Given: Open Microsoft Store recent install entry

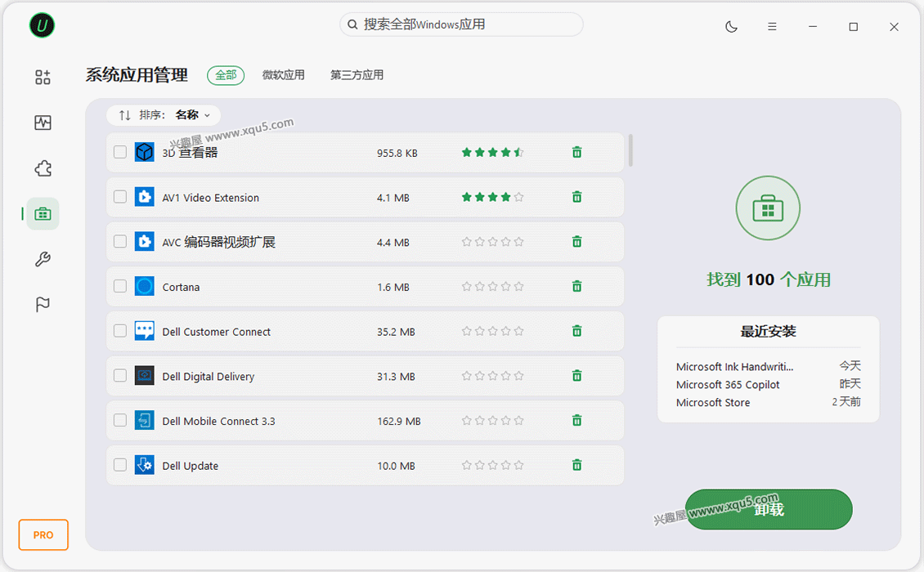Looking at the screenshot, I should pyautogui.click(x=768, y=402).
